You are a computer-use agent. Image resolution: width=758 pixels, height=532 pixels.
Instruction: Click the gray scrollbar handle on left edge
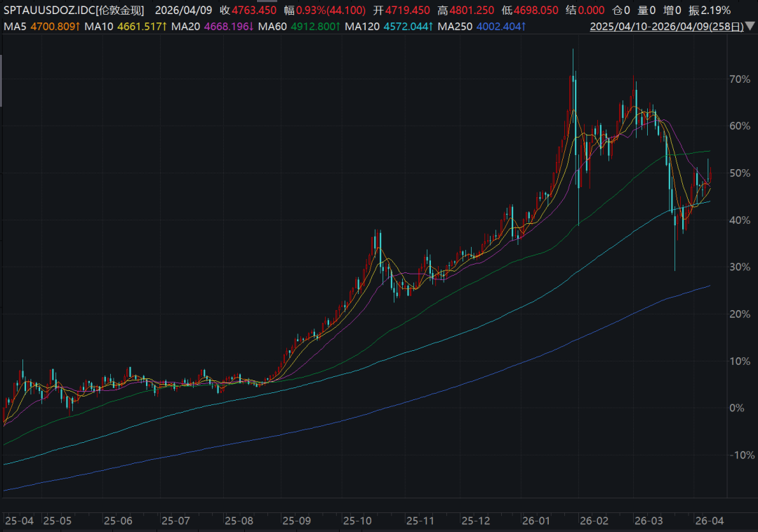pyautogui.click(x=1, y=81)
